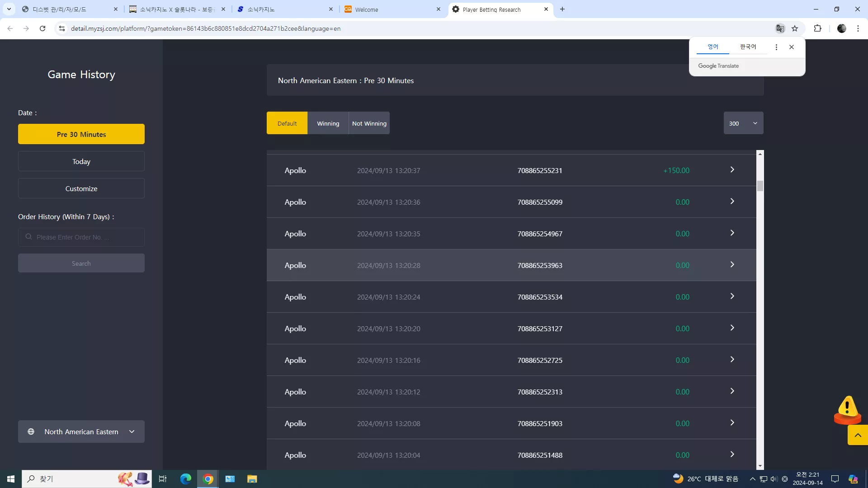
Task: Reload the page with the refresh icon
Action: pyautogui.click(x=42, y=28)
